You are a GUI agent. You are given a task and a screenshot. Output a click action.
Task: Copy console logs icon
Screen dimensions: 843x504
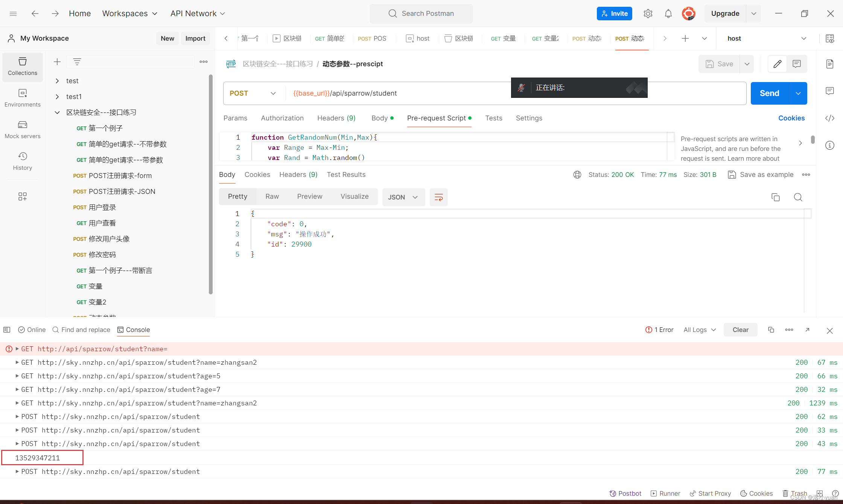coord(771,330)
